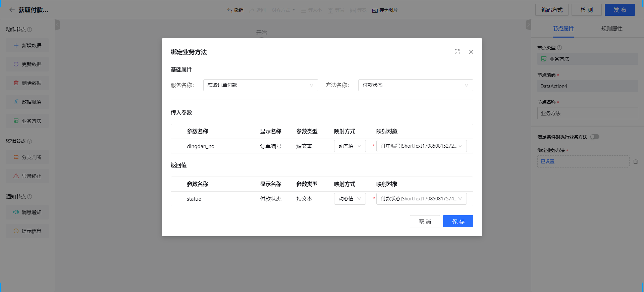Screen dimensions: 644x292
Task: Click the 编码方式 button
Action: tap(552, 10)
